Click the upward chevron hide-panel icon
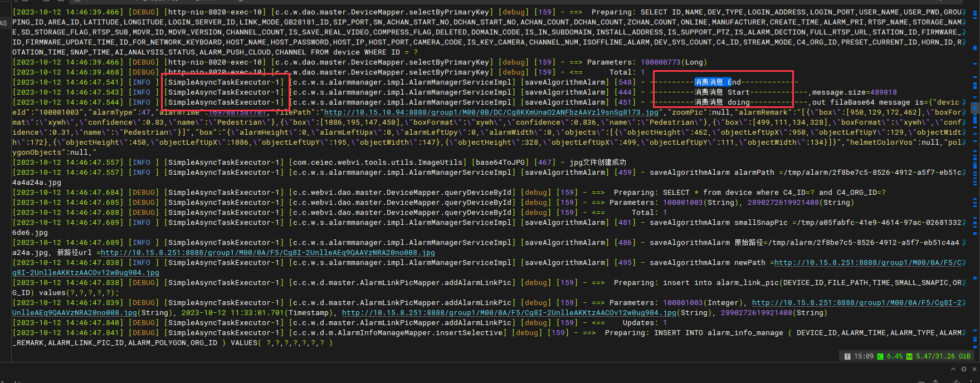 953,369
